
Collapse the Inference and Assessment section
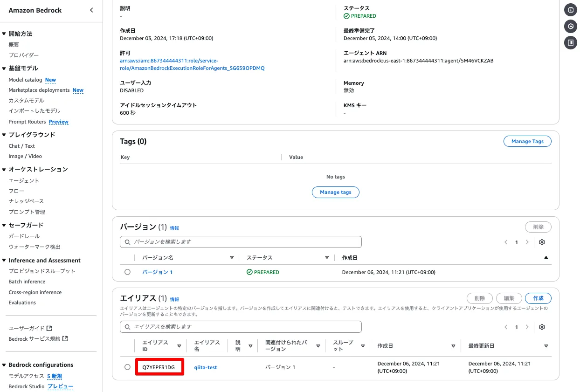coord(4,261)
